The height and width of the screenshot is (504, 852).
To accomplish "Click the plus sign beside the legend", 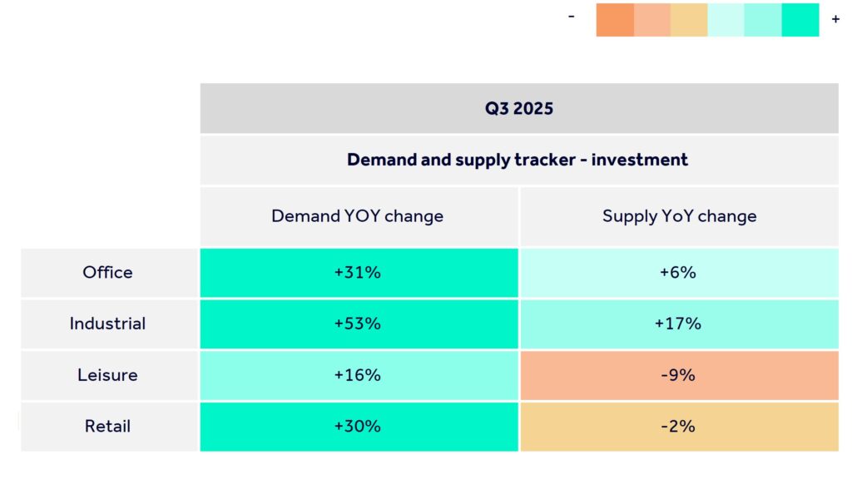I will [x=835, y=19].
